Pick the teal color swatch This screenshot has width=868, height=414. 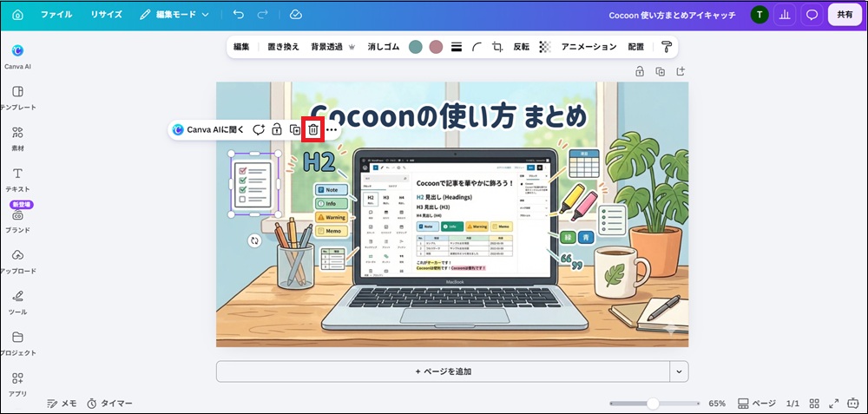point(415,47)
